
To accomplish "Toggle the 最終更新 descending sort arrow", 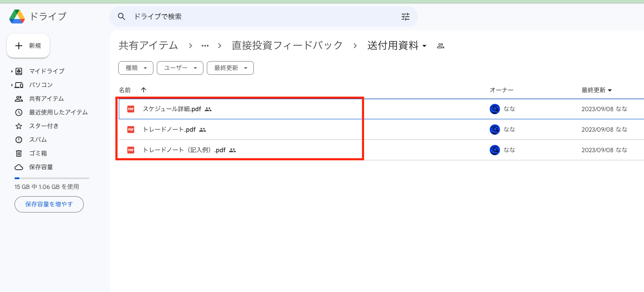I will tap(611, 90).
